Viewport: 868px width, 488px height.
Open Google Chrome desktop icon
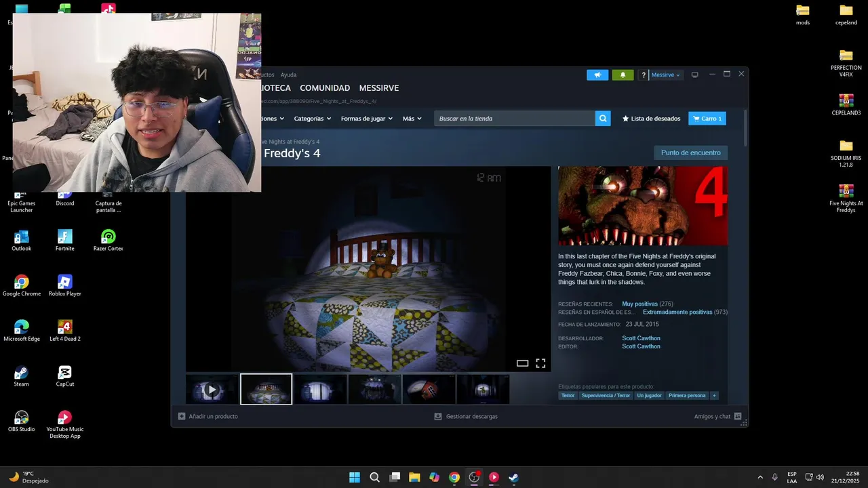pos(22,285)
